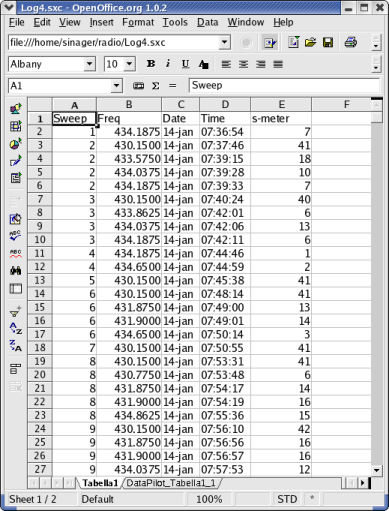Open the Font Color tool
389x511 pixels.
tap(203, 64)
